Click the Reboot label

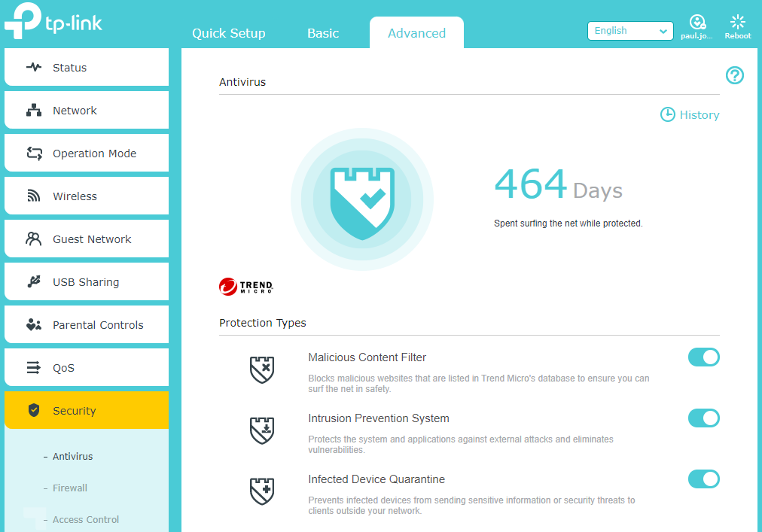click(x=738, y=36)
